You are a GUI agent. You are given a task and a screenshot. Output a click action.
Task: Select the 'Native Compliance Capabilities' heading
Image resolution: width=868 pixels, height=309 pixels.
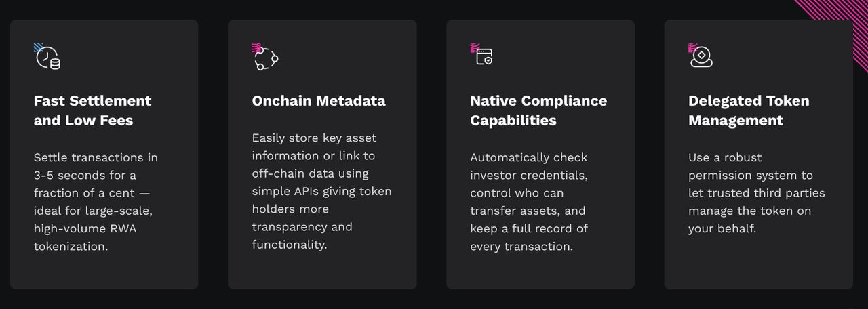click(538, 110)
